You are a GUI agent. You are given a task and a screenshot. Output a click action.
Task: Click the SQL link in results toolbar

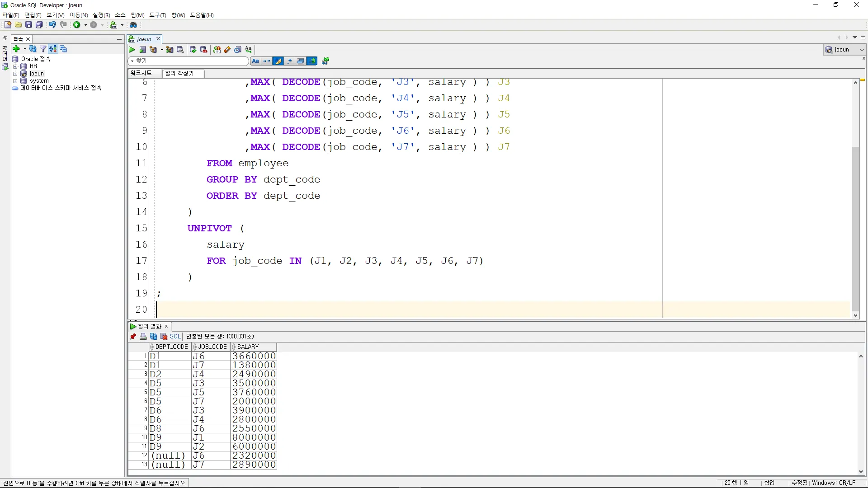(175, 337)
